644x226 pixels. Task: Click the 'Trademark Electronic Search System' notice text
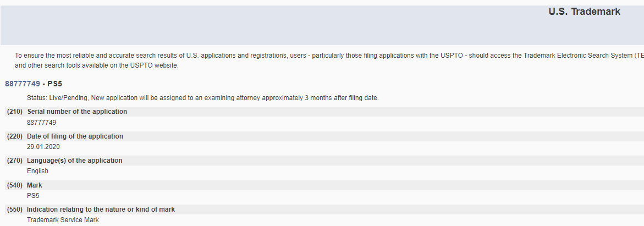click(x=577, y=56)
